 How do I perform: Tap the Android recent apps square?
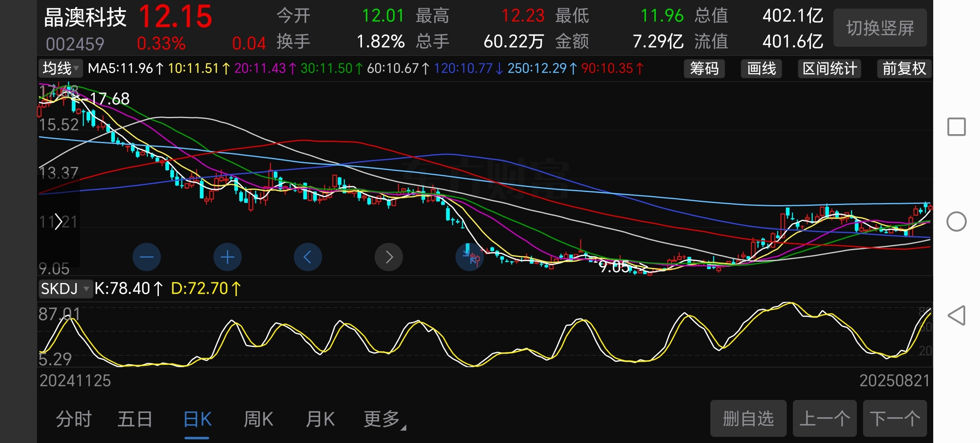pos(956,127)
